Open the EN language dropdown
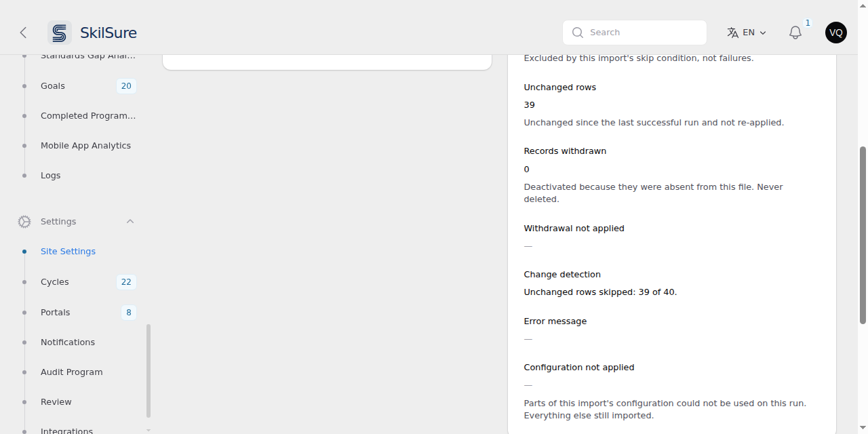Screen dimensions: 868x434 (747, 33)
